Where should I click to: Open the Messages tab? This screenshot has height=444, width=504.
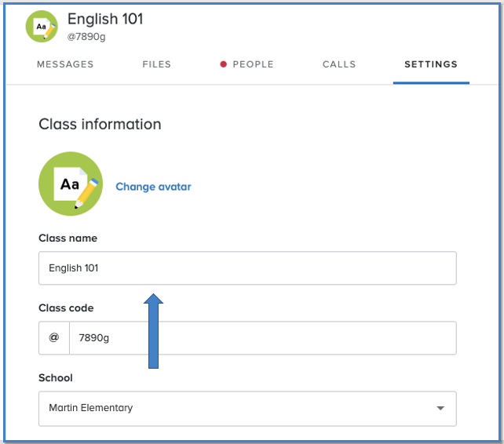click(x=65, y=64)
